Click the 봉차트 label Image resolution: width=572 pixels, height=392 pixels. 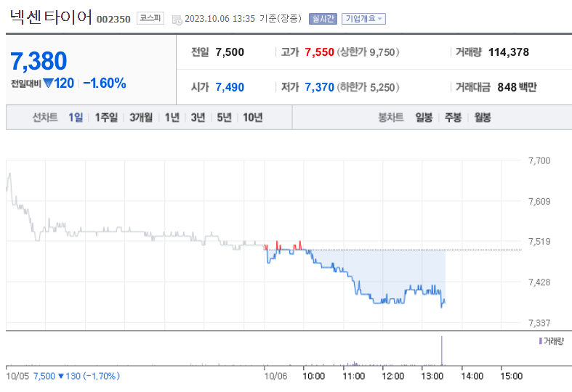[x=391, y=118]
